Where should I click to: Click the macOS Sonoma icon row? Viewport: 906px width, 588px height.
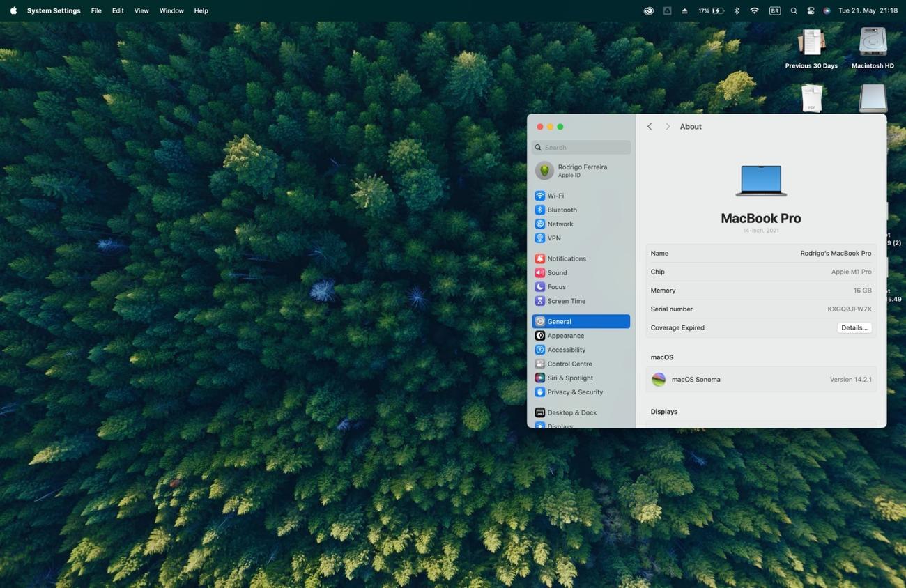(x=761, y=380)
